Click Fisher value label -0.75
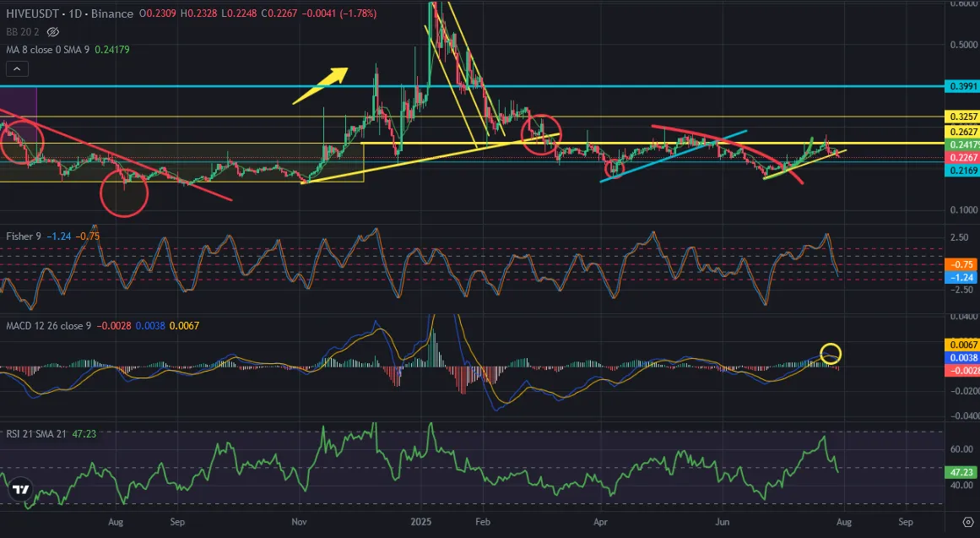The image size is (980, 538). click(x=962, y=264)
